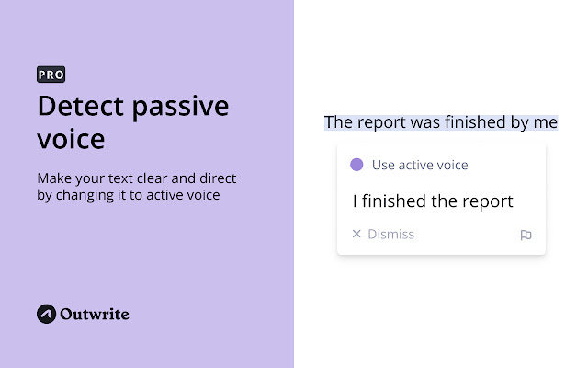Viewport: 588px width, 368px height.
Task: Click the word "passive" in the heading
Action: (x=178, y=106)
